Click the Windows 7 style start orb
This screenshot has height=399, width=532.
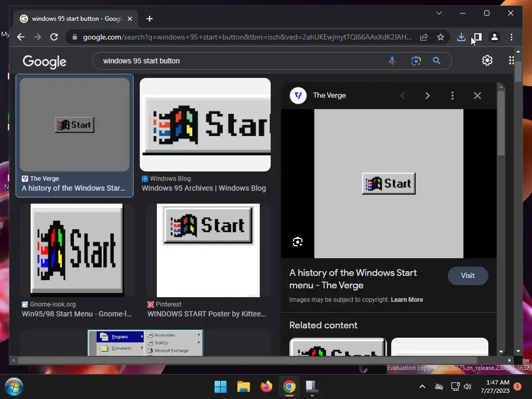click(x=14, y=387)
